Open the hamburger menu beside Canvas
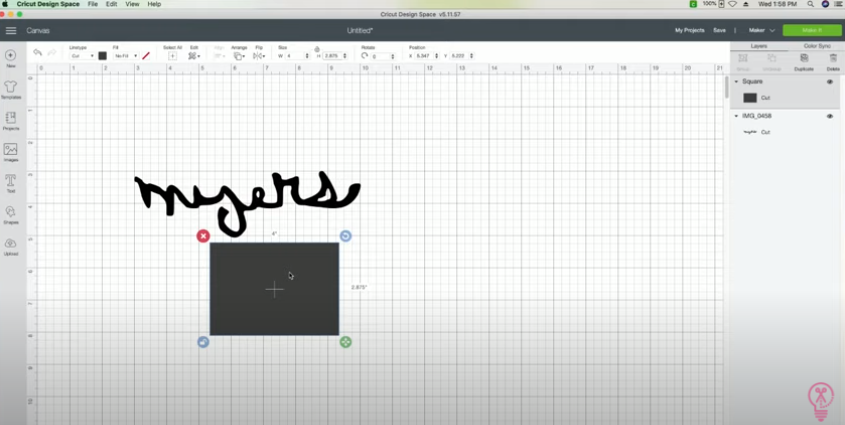This screenshot has width=845, height=425. (11, 31)
